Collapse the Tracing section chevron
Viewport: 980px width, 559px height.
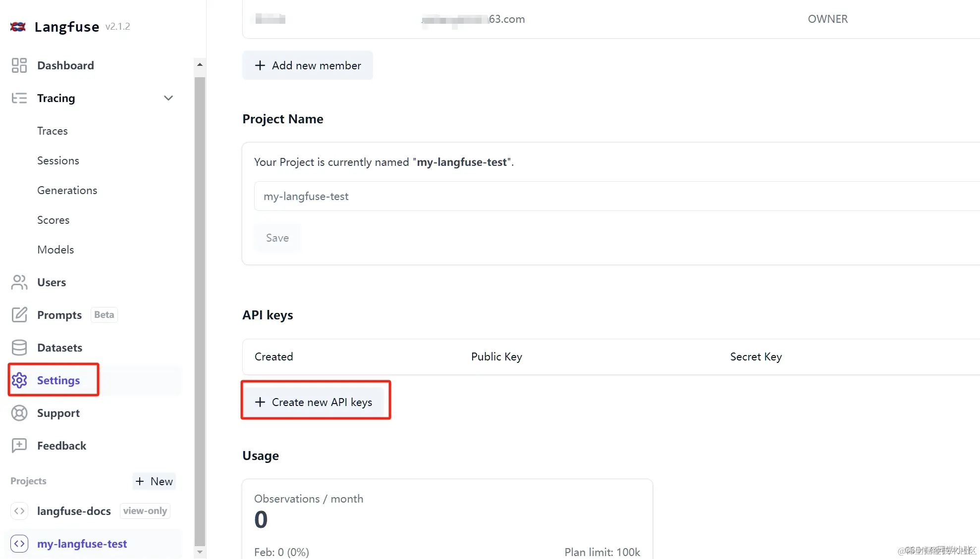pos(168,98)
